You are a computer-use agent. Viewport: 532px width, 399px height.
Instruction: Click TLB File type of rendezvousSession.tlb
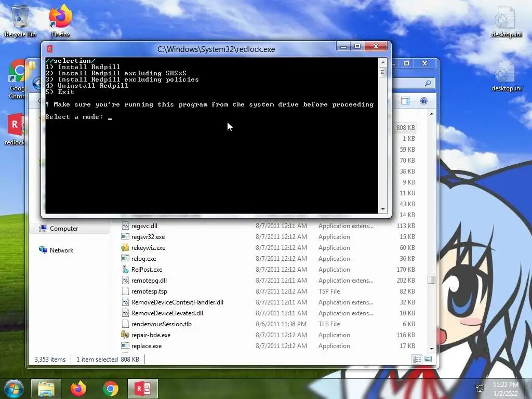(x=329, y=324)
